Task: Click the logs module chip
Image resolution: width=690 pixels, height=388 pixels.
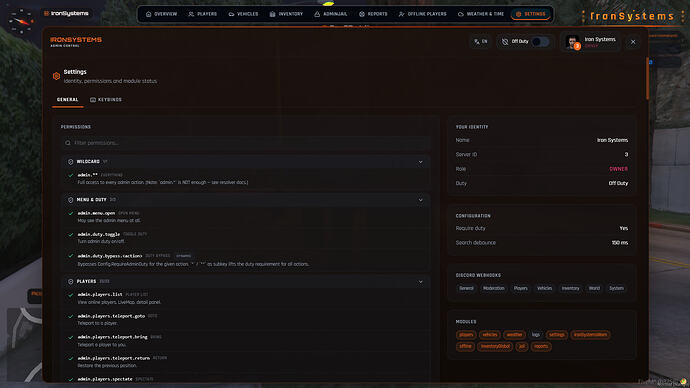Action: (x=536, y=335)
